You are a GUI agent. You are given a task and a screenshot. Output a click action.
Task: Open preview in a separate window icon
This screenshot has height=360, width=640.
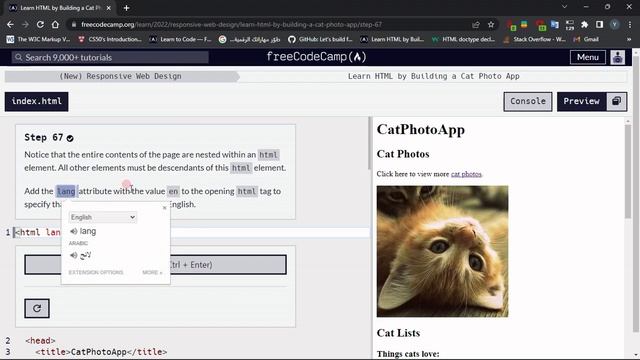coord(617,101)
